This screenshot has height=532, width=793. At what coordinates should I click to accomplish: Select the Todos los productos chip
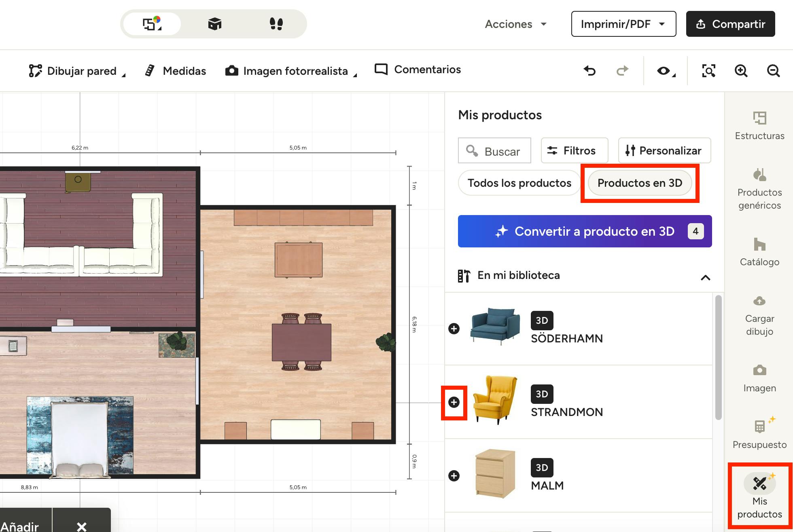(519, 183)
